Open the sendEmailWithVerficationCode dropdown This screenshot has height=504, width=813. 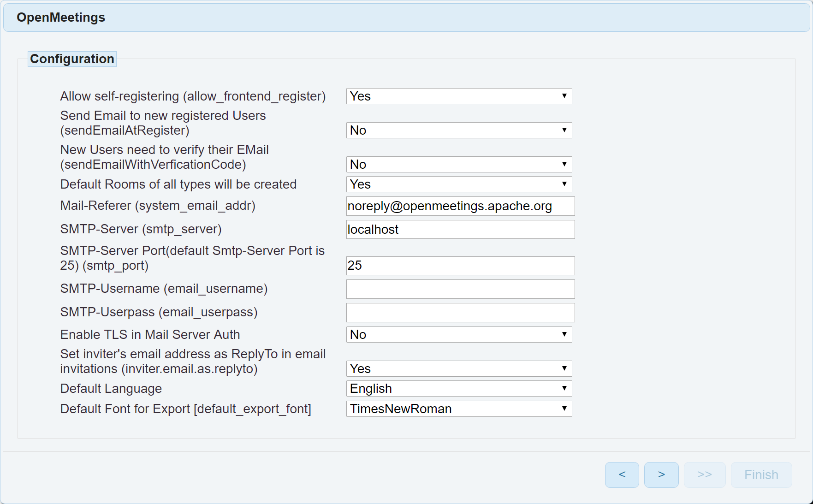(x=459, y=164)
